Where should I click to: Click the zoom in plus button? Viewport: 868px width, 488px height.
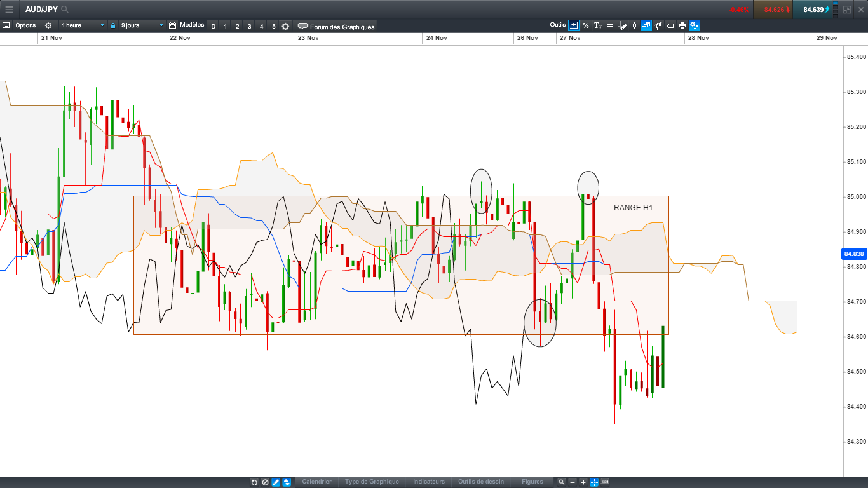click(x=583, y=482)
